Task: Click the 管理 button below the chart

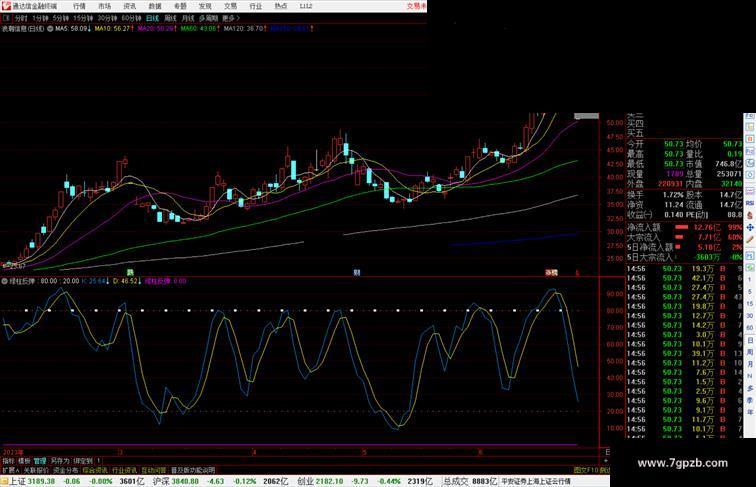Action: pyautogui.click(x=40, y=461)
